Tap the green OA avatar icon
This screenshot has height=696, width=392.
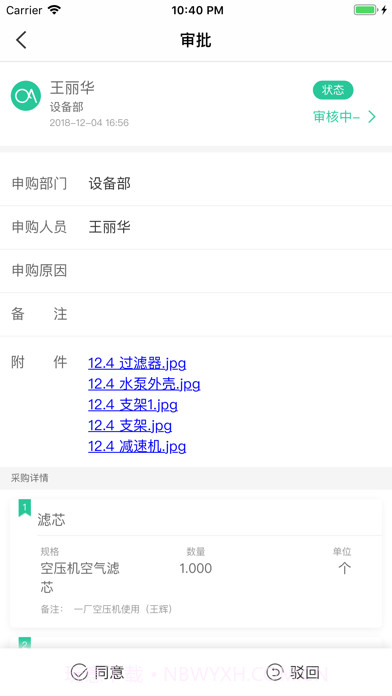tap(26, 95)
